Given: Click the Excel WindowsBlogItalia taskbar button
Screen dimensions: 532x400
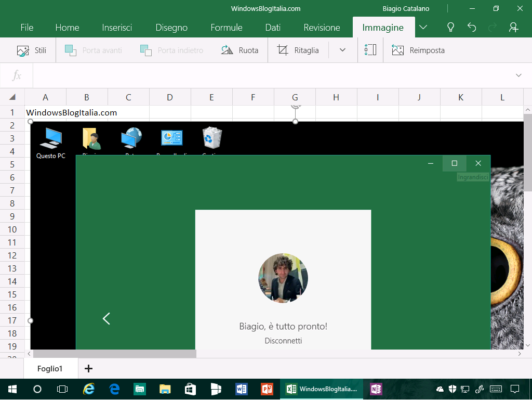Looking at the screenshot, I should [322, 389].
